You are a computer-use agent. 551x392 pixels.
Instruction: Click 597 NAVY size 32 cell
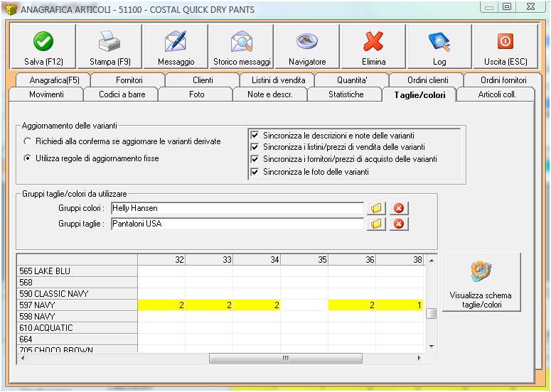[161, 305]
